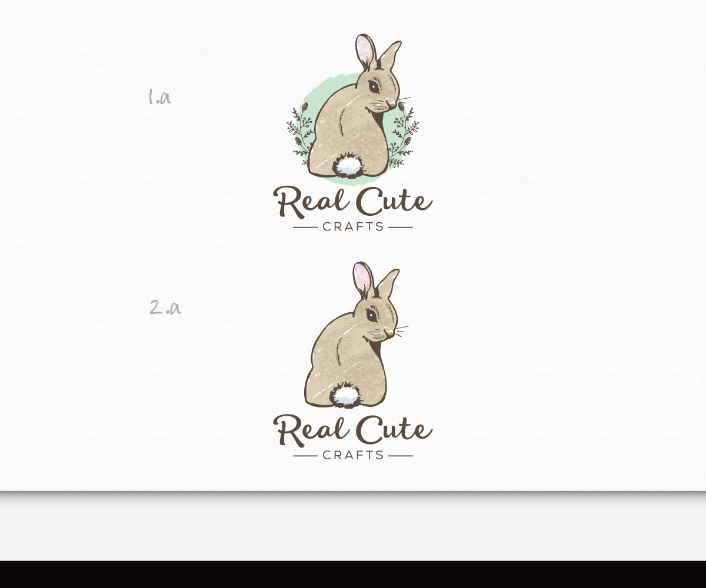Click the pink rabbit ear in design 2.a
This screenshot has height=588, width=706.
360,275
